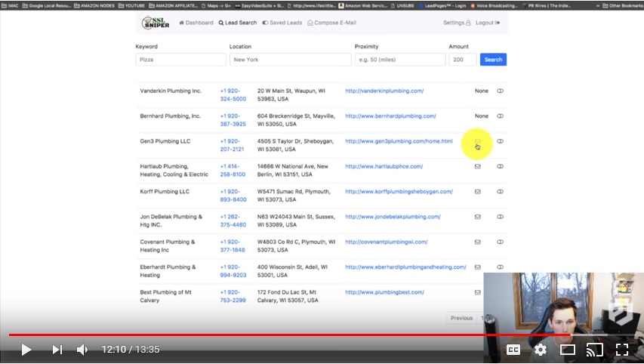Image resolution: width=644 pixels, height=364 pixels.
Task: Call Gen3 phone +1 920-207-2121
Action: (x=232, y=145)
